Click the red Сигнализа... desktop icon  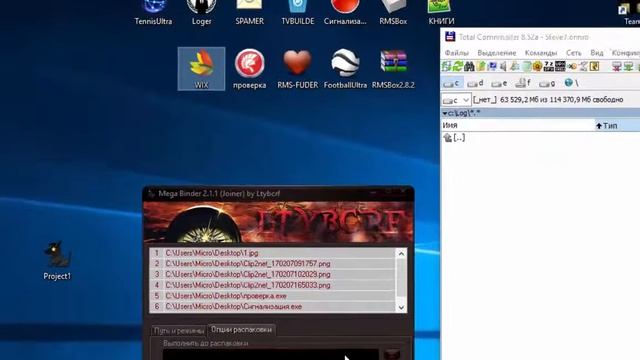tap(345, 12)
